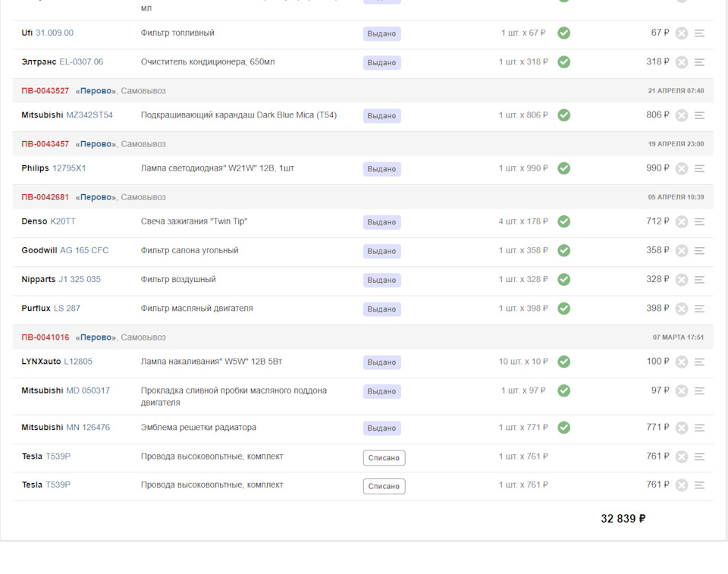
Task: Click the green checkmark for Mitsubishi MZ342ST54
Action: [x=563, y=115]
